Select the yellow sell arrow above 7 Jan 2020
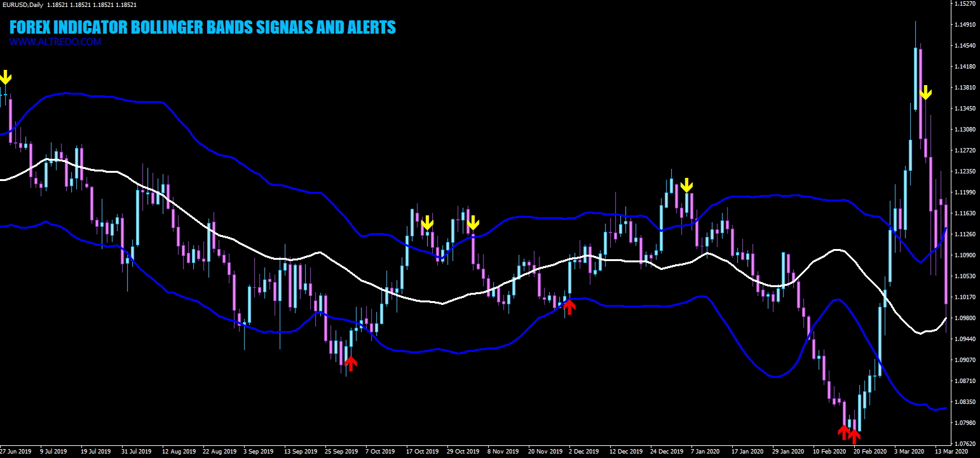980x458 pixels. click(687, 185)
